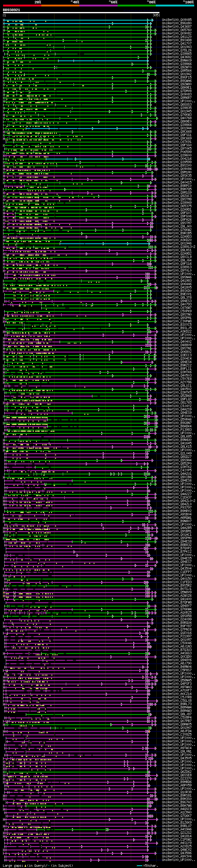The image size is (197, 868).
Task: Select the UniRef100_Q76KW2 label
Action: (x=177, y=230)
